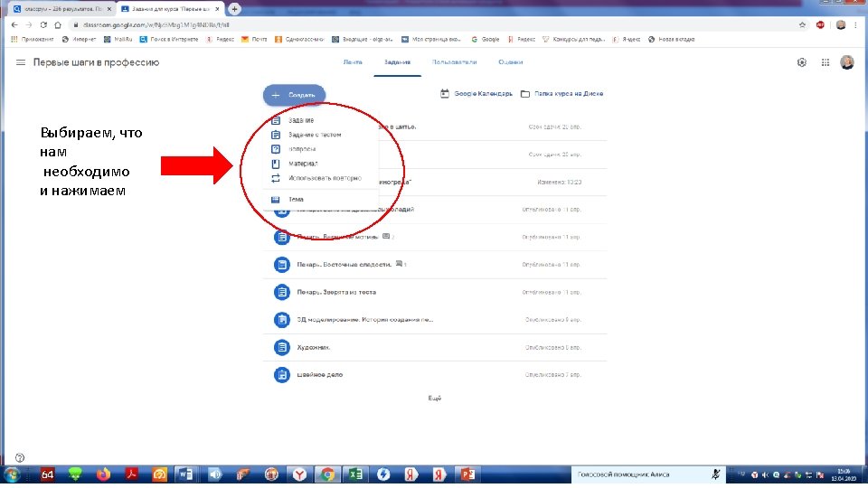Open Пекарь. Зверята из теста assignment title
This screenshot has width=868, height=488.
coord(336,292)
